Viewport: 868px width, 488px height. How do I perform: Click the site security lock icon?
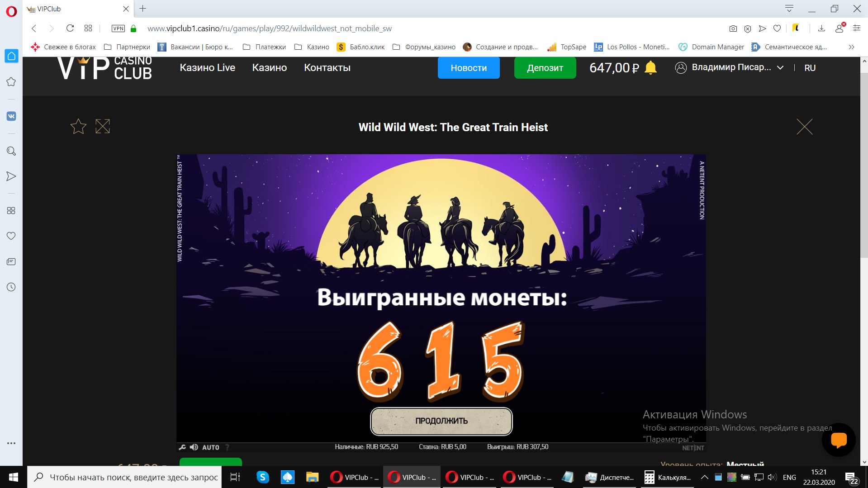click(x=133, y=28)
